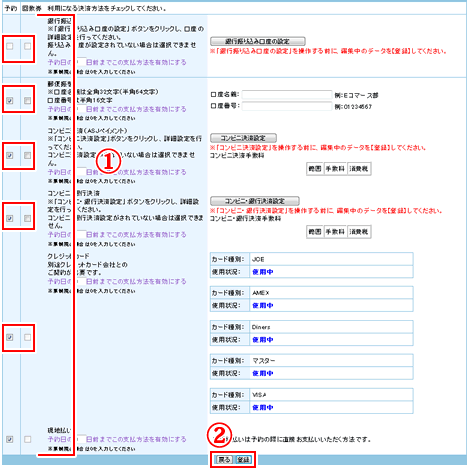467x470 pixels.
Task: Click 手数料 header under コンビニ決済手数料
Action: pos(335,169)
